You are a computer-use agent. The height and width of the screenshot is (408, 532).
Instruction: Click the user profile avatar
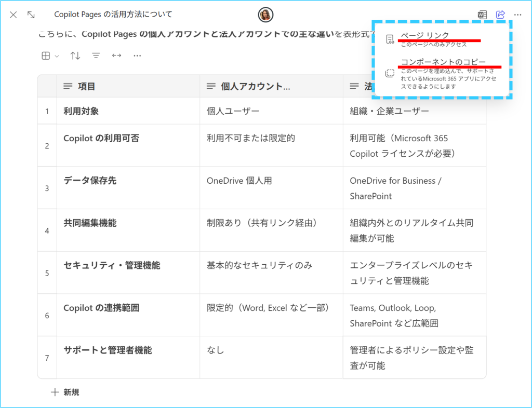(x=265, y=15)
